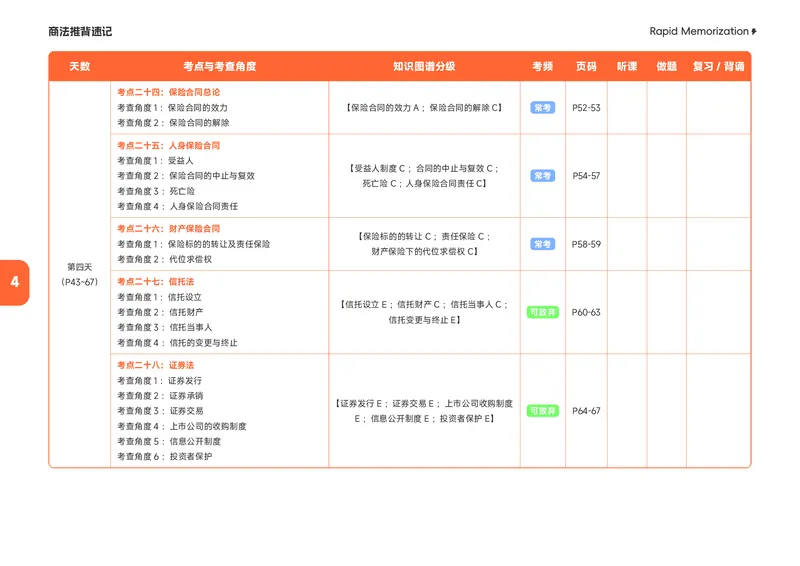Click 考查角度5：信息公开制度
The width and height of the screenshot is (800, 566).
click(x=169, y=441)
